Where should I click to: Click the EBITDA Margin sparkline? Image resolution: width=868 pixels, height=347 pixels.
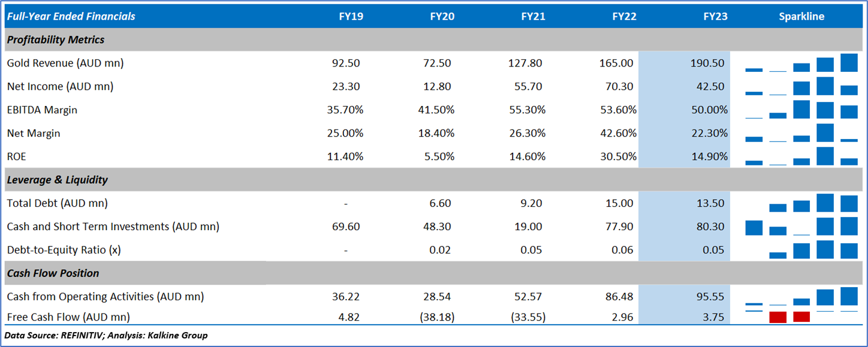coord(801,110)
